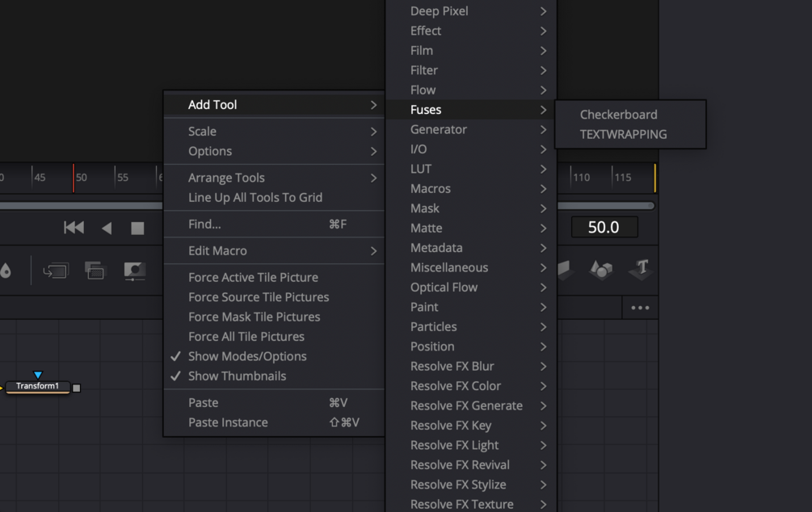Add a Text 3D tool
This screenshot has height=512, width=812.
pos(642,269)
